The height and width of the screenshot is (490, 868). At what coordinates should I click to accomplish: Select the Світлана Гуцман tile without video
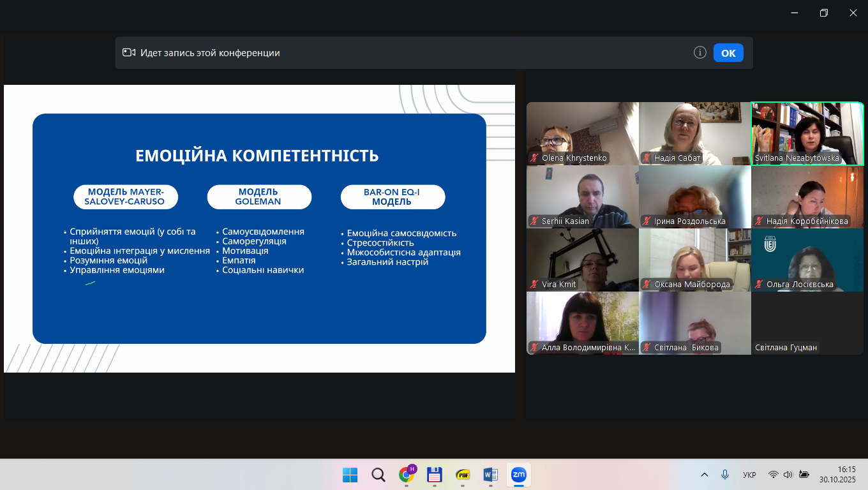coord(807,323)
